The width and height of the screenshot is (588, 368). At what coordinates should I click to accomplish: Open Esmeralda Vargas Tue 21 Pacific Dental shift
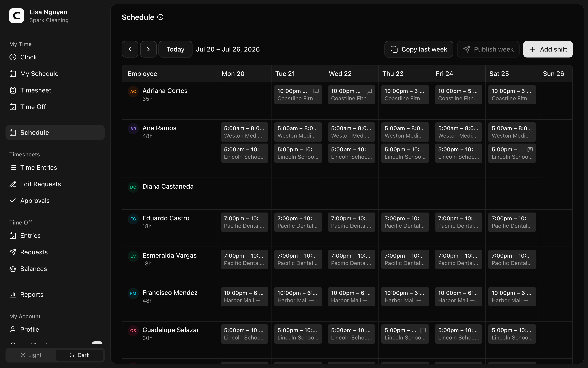coord(298,259)
